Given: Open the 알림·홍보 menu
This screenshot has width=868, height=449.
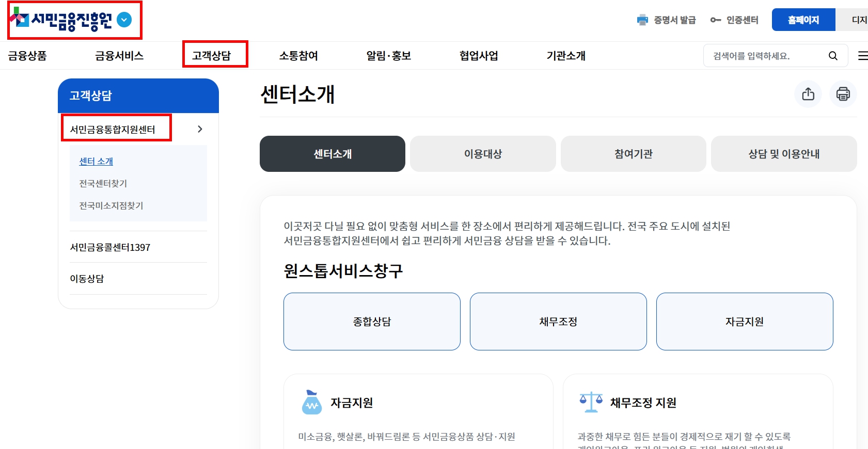Looking at the screenshot, I should pyautogui.click(x=389, y=56).
